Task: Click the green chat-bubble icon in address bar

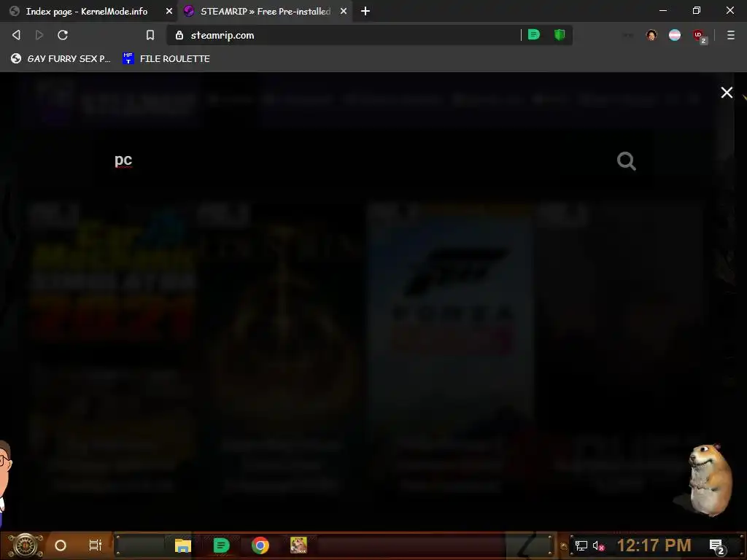Action: click(x=533, y=35)
